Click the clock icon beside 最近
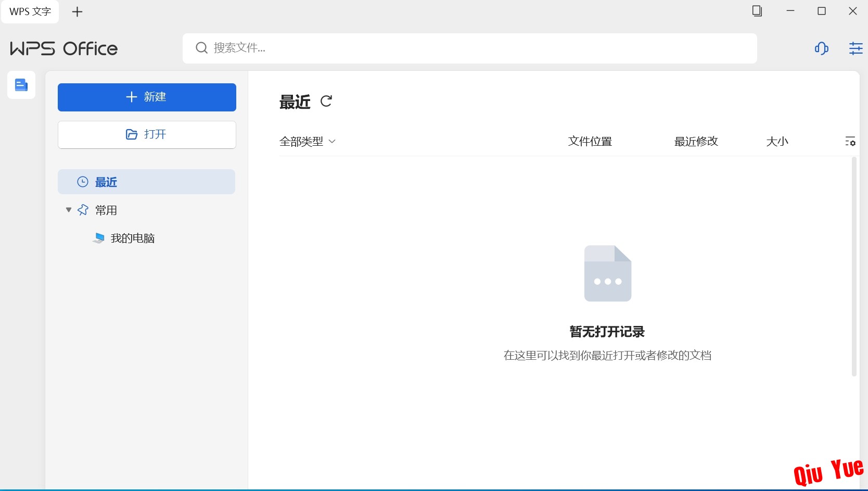 coord(83,182)
